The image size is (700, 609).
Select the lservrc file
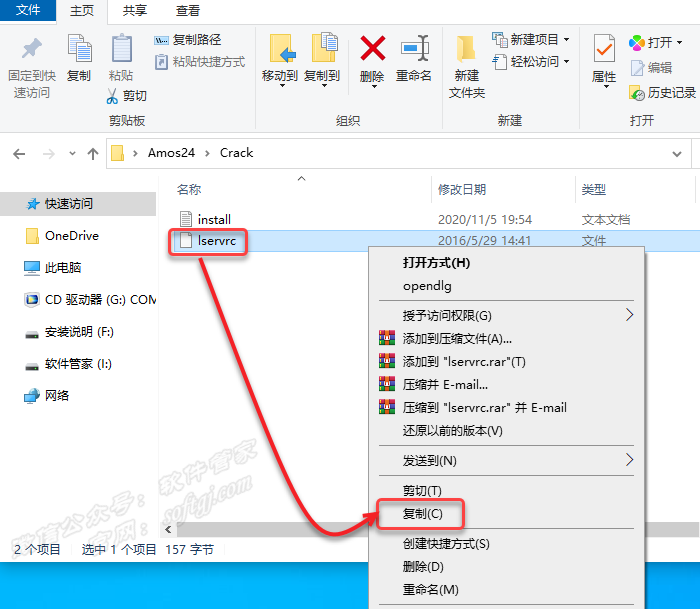click(208, 241)
